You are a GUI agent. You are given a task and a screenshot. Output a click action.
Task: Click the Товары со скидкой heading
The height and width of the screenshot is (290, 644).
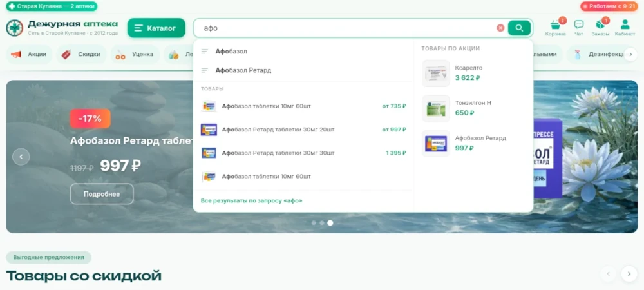pos(84,276)
